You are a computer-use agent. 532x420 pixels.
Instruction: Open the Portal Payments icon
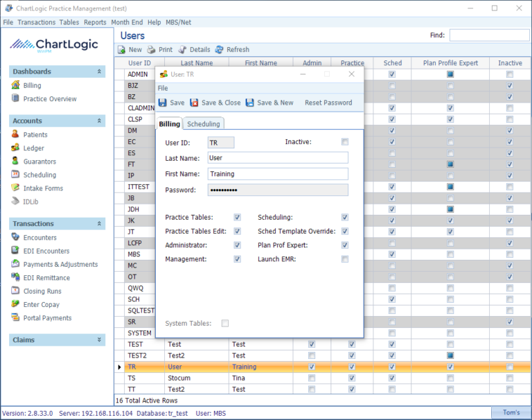15,317
